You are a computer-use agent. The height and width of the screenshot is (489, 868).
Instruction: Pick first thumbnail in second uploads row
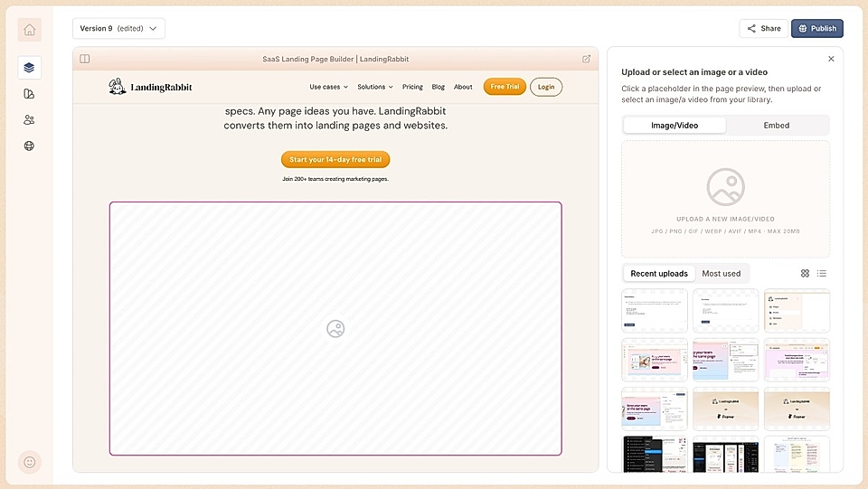655,360
